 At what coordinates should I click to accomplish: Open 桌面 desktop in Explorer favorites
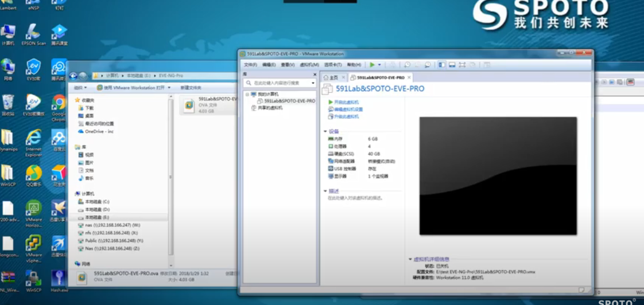click(86, 116)
